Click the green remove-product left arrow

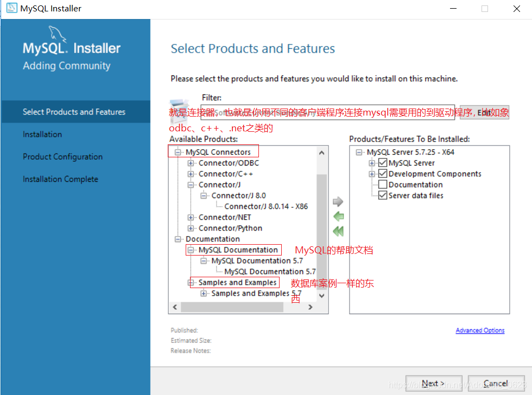[x=339, y=216]
